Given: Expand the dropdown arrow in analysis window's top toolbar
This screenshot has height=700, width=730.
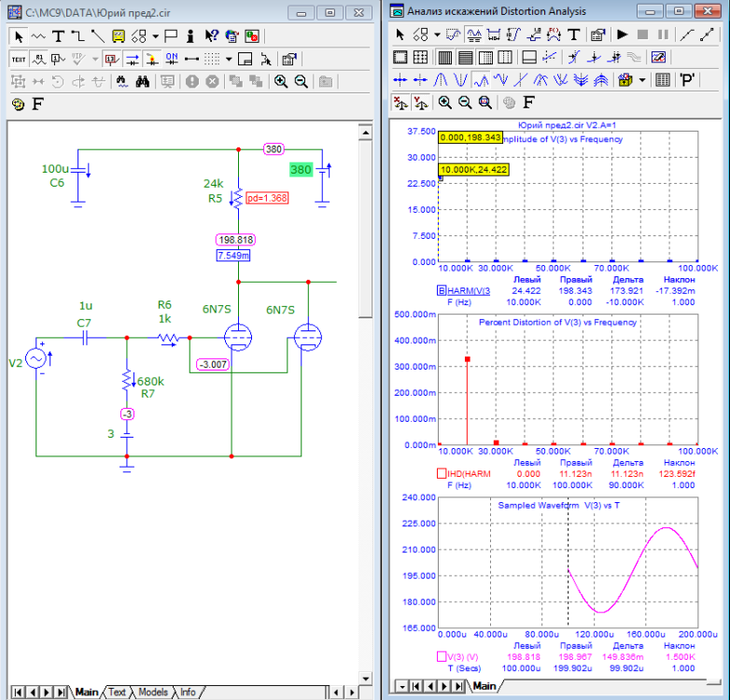Looking at the screenshot, I should (437, 35).
